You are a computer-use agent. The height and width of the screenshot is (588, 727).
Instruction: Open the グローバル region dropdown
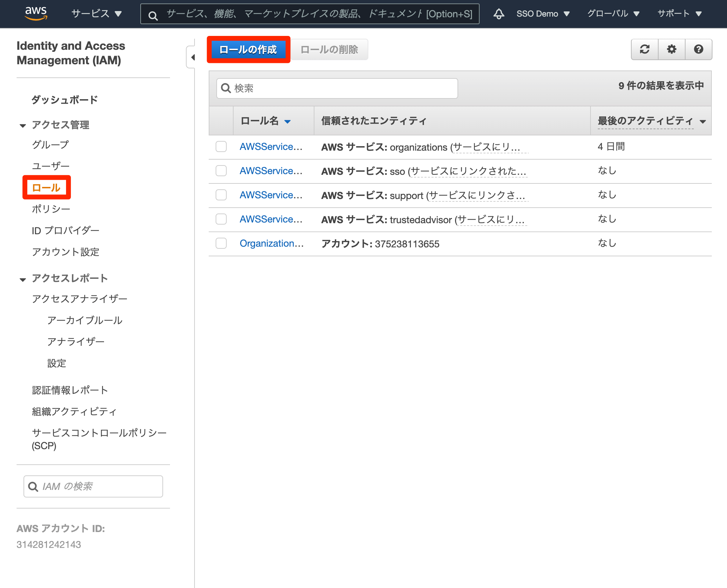613,14
